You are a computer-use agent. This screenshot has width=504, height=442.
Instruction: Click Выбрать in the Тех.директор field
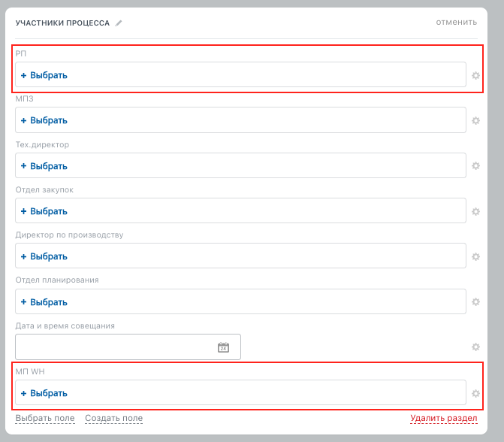44,166
